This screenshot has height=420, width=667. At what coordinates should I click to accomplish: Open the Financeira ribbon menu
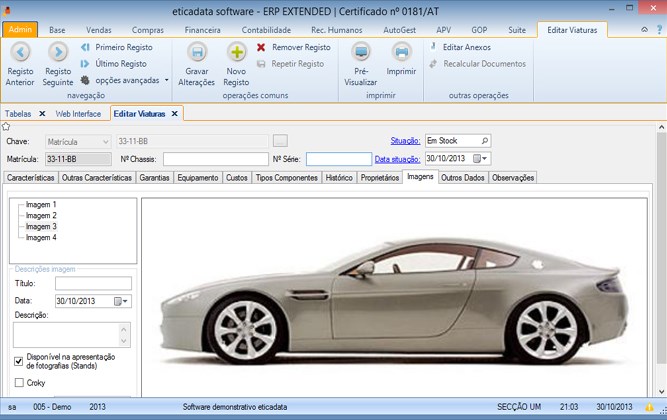click(x=203, y=30)
